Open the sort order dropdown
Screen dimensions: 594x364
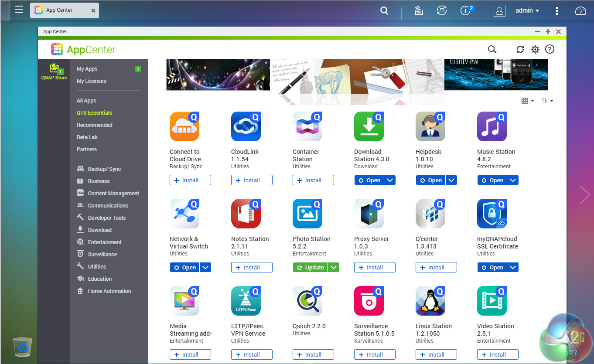546,100
